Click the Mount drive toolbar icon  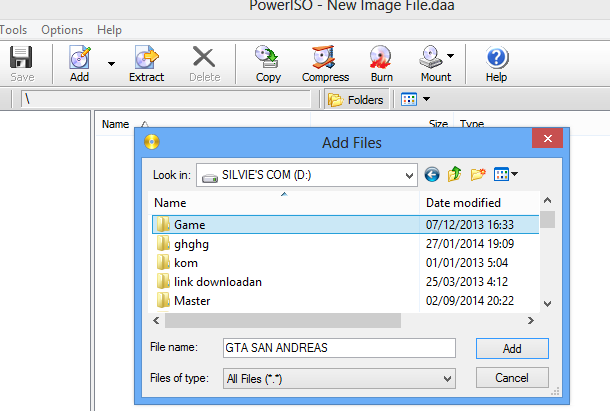[431, 57]
